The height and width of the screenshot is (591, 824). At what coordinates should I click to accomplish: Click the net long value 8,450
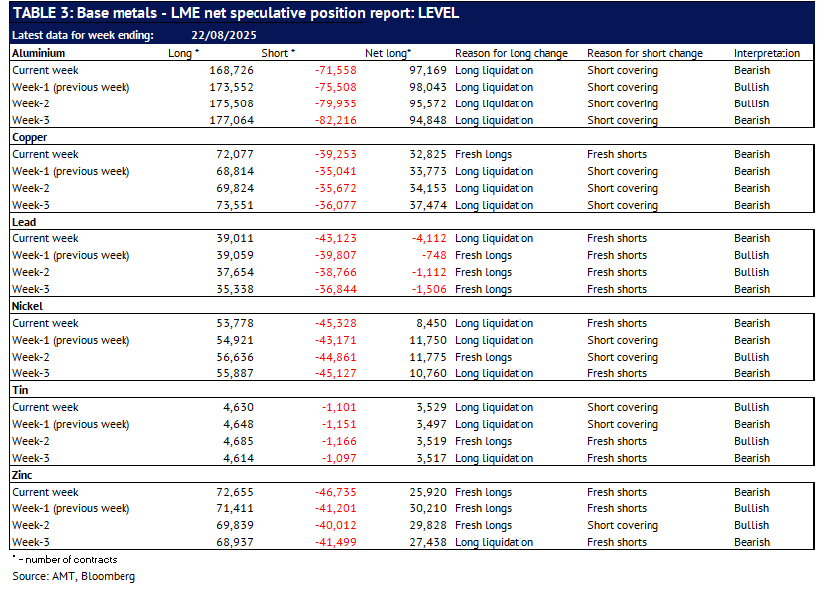point(431,323)
